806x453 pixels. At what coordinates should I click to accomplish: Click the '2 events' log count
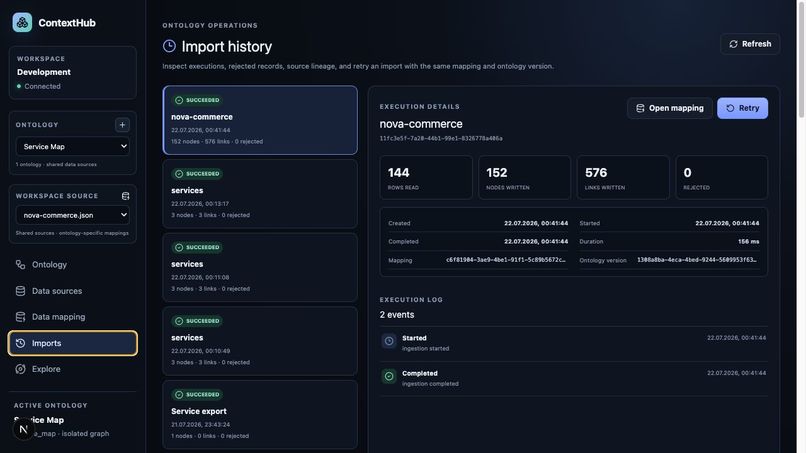pos(397,315)
